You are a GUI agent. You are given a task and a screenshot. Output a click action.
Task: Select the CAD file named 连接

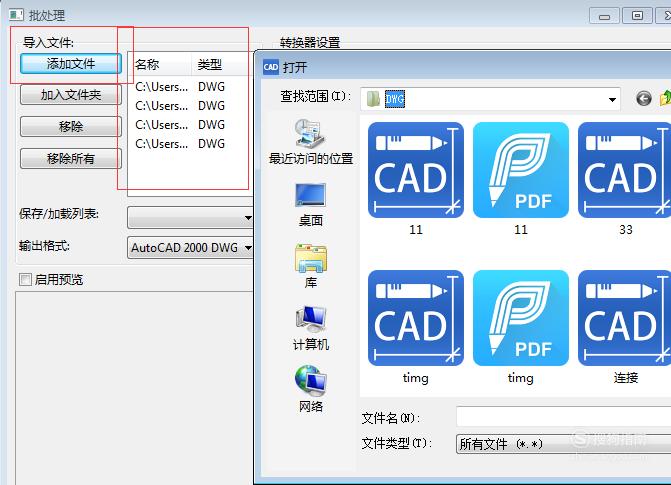coord(624,327)
